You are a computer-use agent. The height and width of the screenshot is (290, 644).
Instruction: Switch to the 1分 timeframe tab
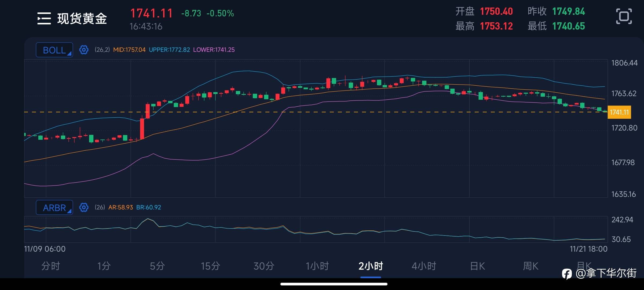104,266
